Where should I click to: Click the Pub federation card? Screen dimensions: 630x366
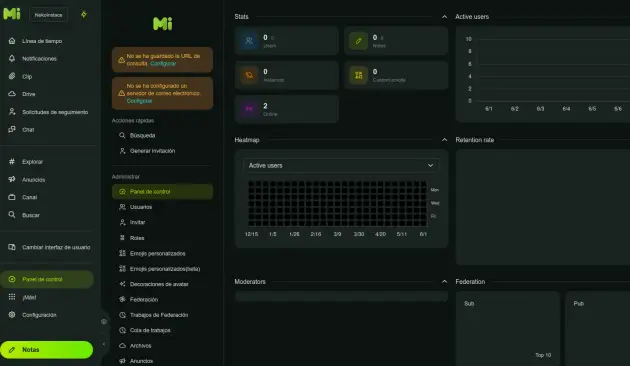click(x=598, y=329)
